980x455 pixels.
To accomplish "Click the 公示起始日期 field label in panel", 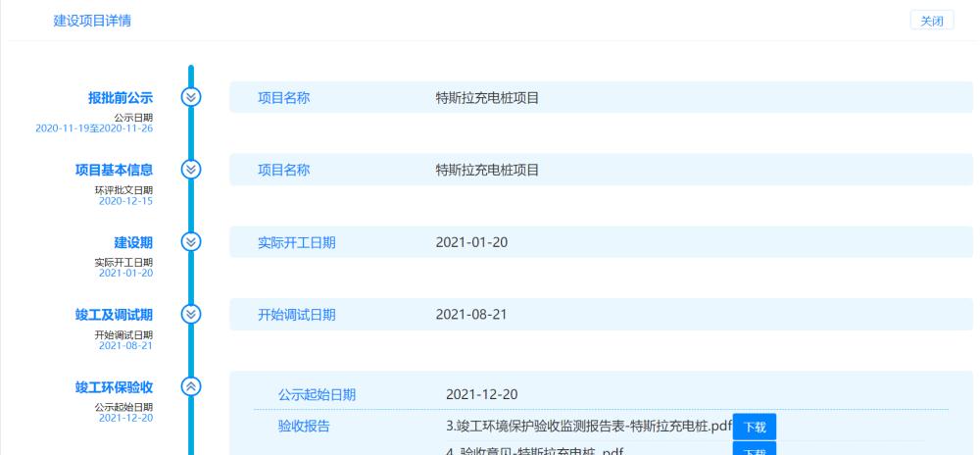I will [x=317, y=394].
